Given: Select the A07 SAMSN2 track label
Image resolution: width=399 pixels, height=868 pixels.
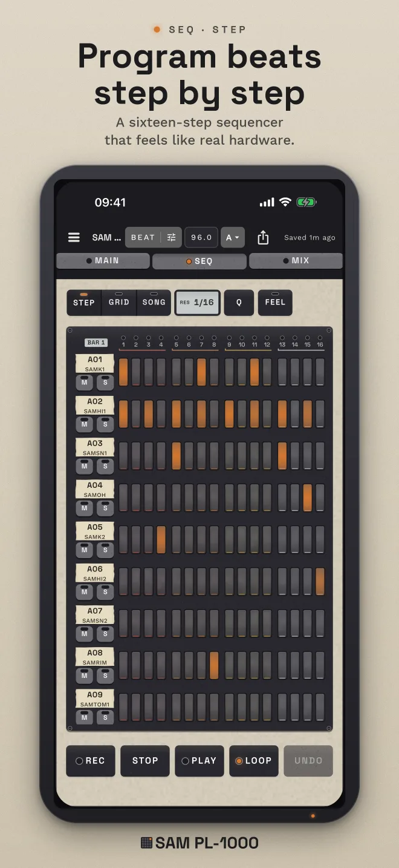Looking at the screenshot, I should [95, 615].
